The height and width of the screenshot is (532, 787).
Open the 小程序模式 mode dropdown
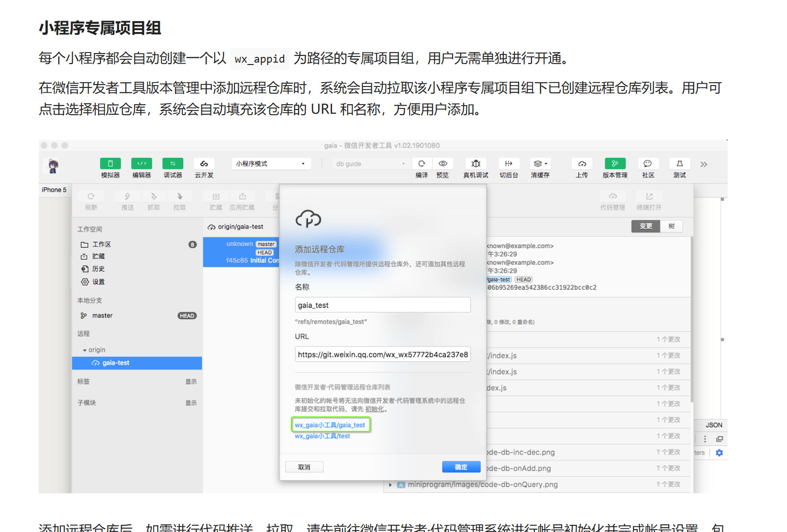pos(271,163)
